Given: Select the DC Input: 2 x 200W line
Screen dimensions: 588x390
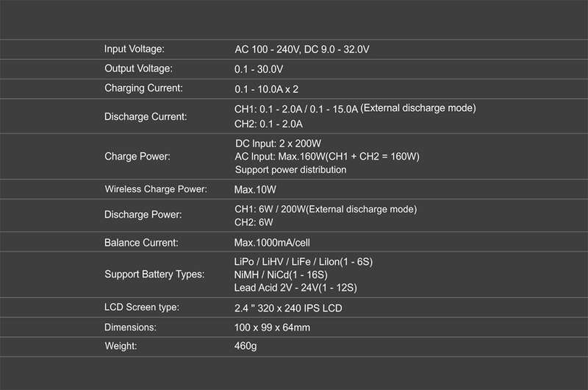Looking at the screenshot, I should (278, 143).
